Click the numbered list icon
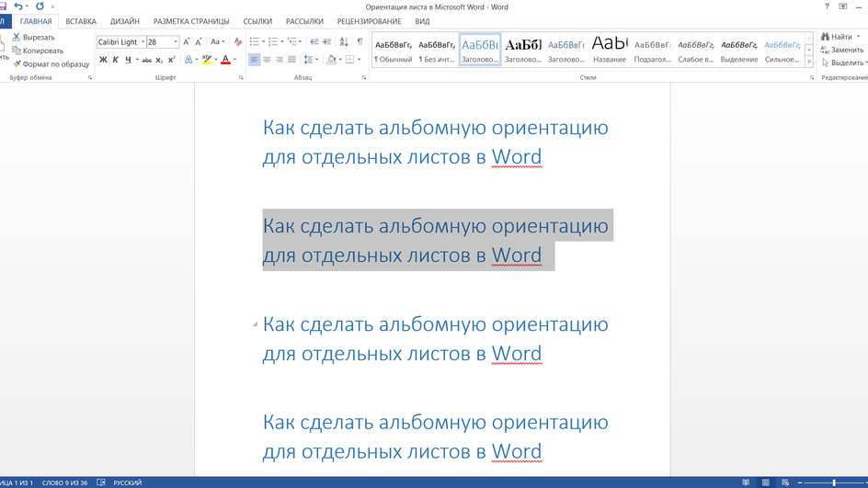The image size is (868, 488). point(273,41)
